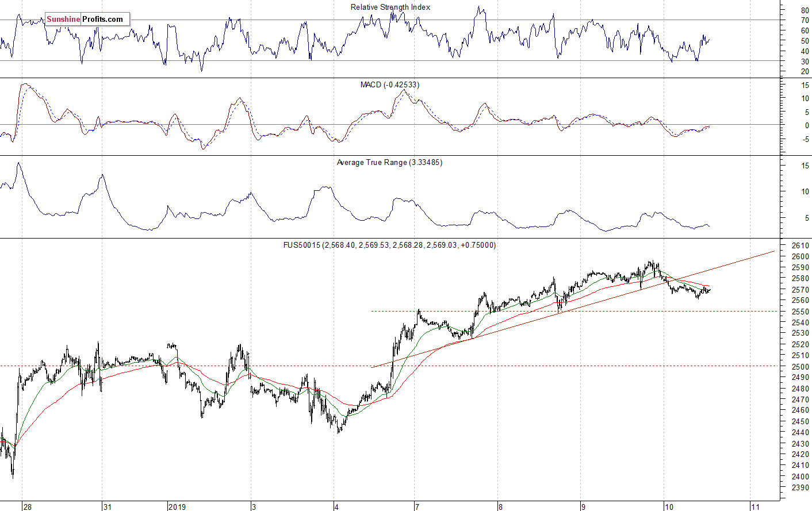Click date label 31 on time axis
Image resolution: width=812 pixels, height=511 pixels.
[108, 506]
